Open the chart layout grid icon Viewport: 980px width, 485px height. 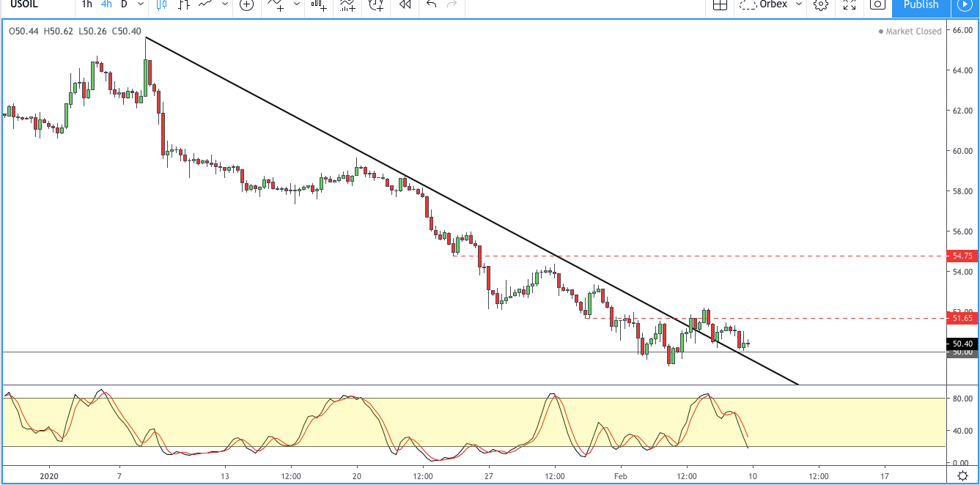pyautogui.click(x=720, y=4)
